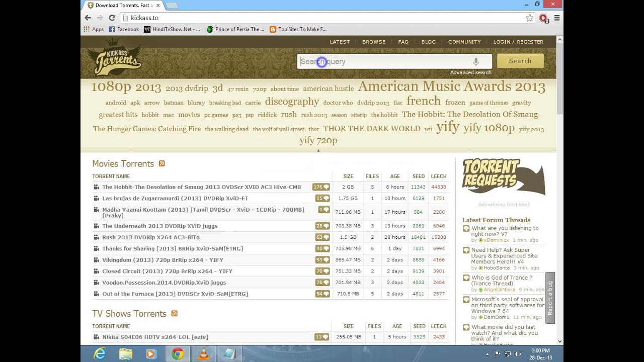Open the 28 comments badge for The Underneath
The height and width of the screenshot is (362, 644).
point(323,226)
